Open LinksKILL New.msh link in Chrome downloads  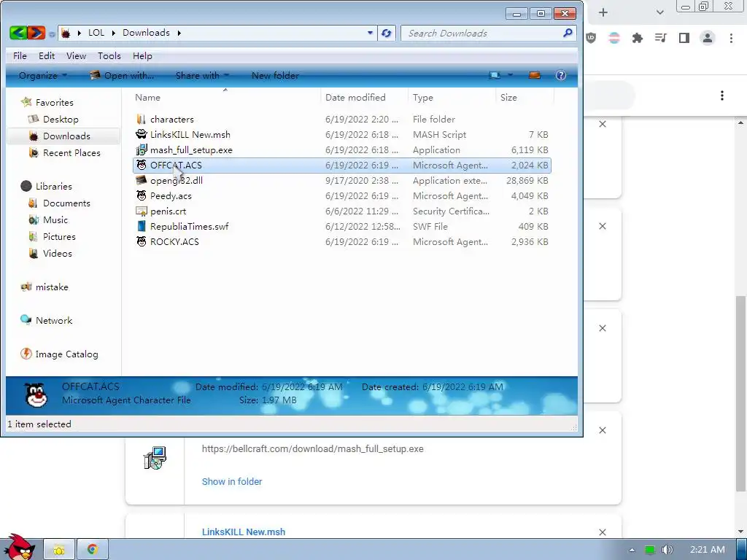point(244,532)
